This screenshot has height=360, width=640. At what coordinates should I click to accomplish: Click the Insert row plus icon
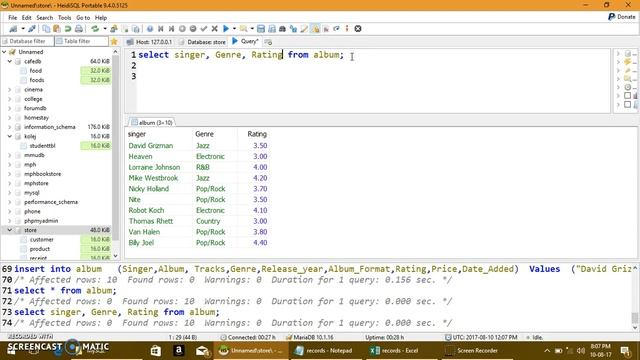(182, 29)
